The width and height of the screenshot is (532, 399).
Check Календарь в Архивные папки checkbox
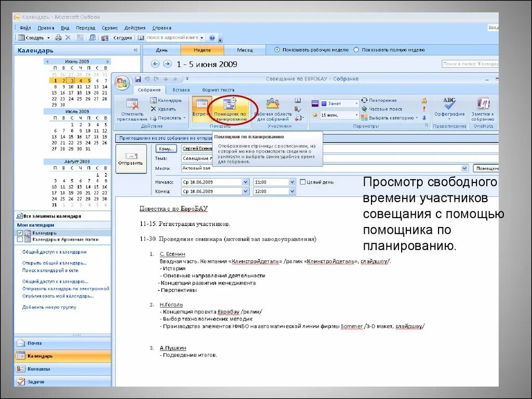point(20,239)
